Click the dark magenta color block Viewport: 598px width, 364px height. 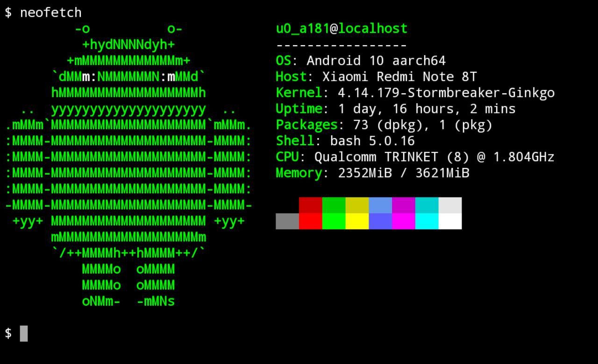pyautogui.click(x=404, y=205)
